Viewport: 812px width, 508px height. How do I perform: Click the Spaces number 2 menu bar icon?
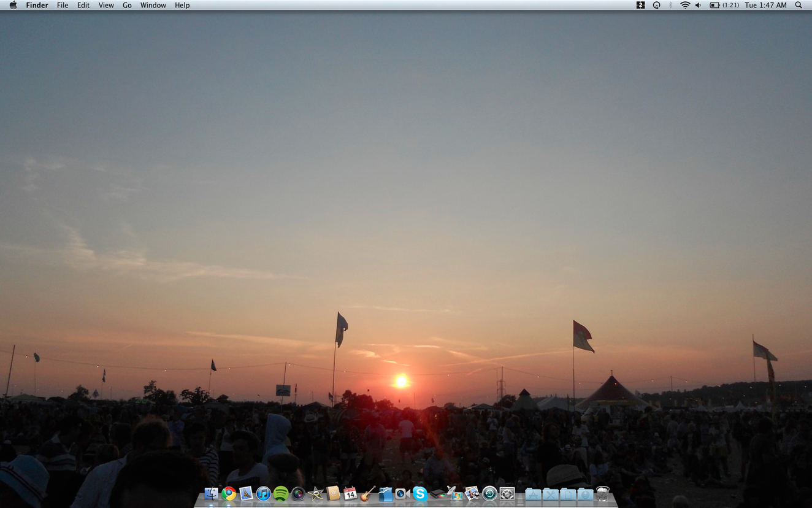(640, 5)
